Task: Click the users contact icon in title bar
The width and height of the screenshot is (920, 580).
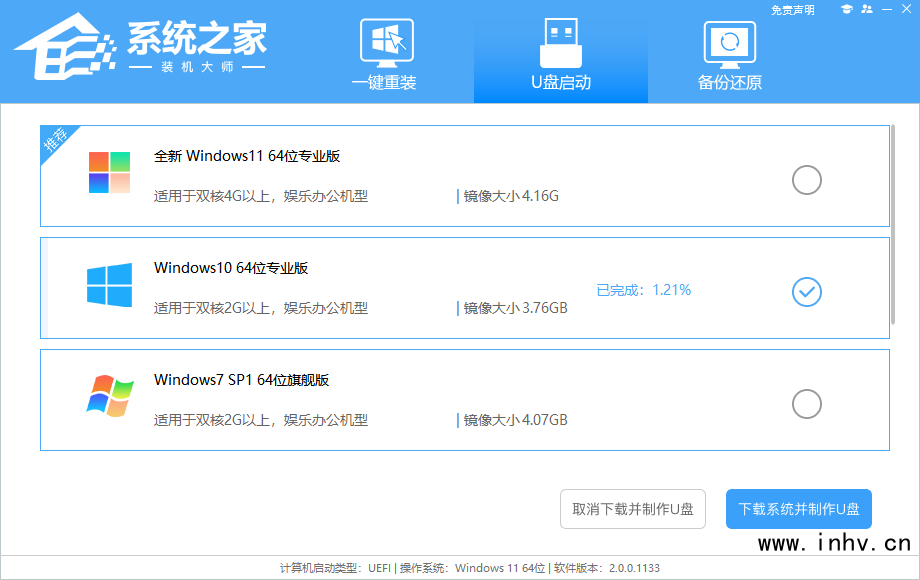Action: (x=866, y=10)
